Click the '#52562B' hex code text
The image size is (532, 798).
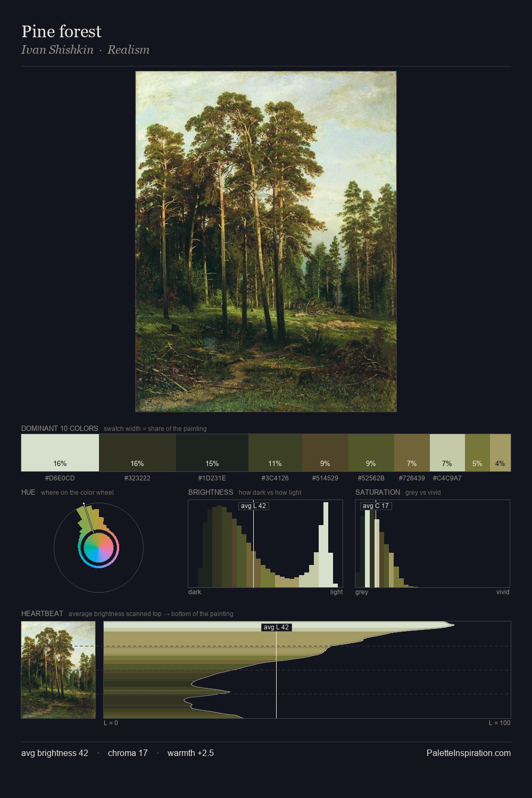(x=371, y=478)
